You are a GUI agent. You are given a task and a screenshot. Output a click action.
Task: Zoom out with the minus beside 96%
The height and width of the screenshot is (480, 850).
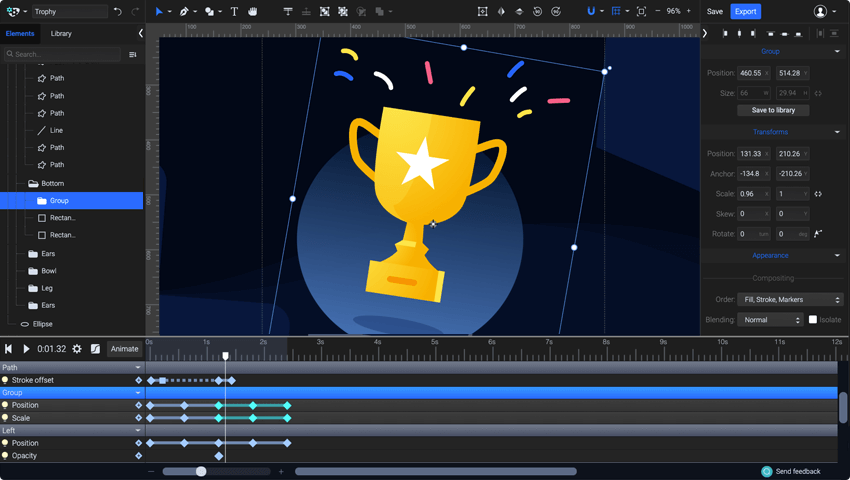(x=658, y=11)
